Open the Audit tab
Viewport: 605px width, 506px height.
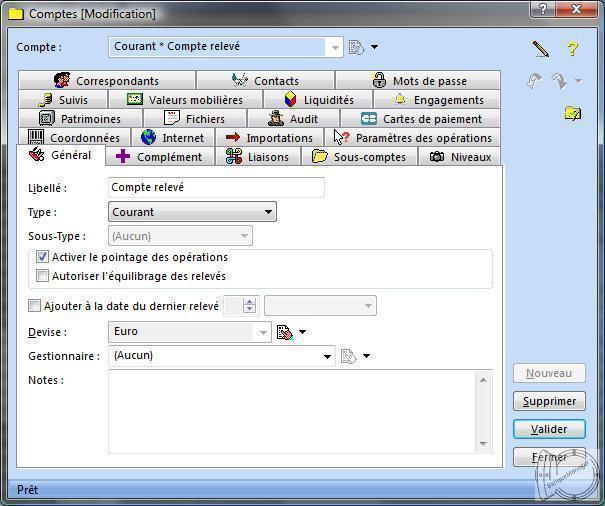click(x=293, y=119)
